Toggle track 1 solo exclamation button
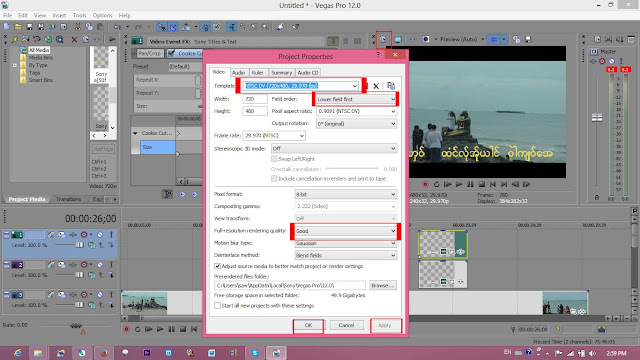The height and width of the screenshot is (360, 640). coord(111,235)
